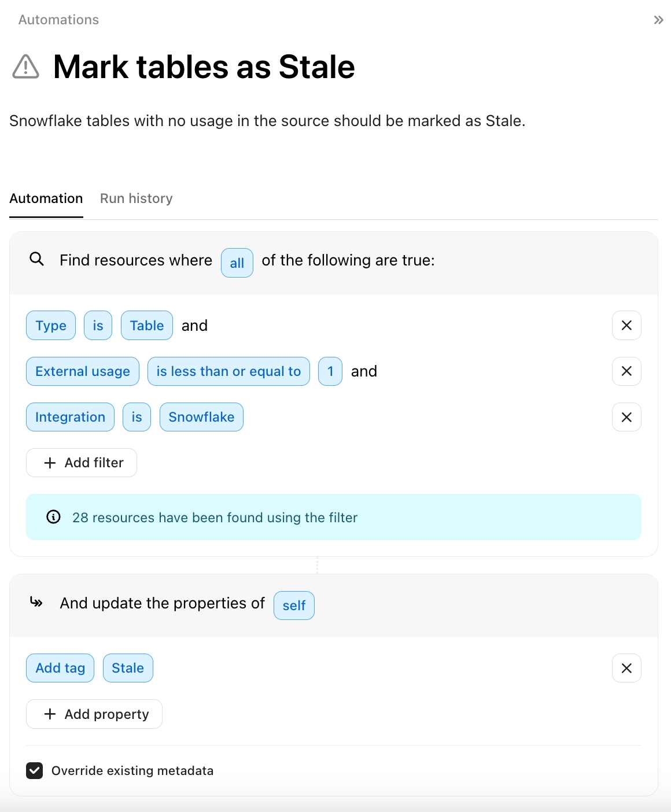Remove the Add tag Stale property
The image size is (671, 812).
coord(626,668)
